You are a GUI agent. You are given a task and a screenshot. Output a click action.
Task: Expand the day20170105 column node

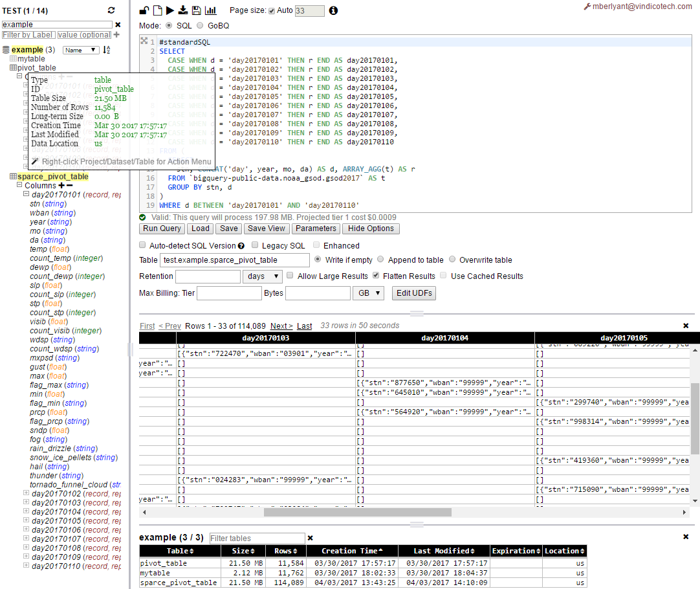[27, 521]
